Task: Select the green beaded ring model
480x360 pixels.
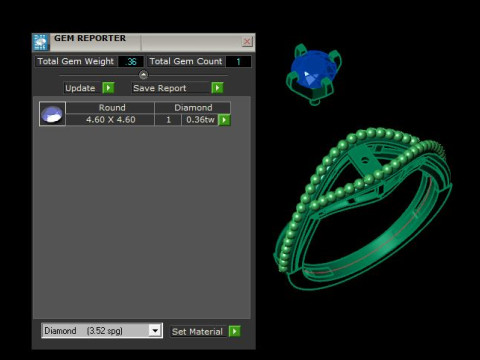Action: point(363,208)
